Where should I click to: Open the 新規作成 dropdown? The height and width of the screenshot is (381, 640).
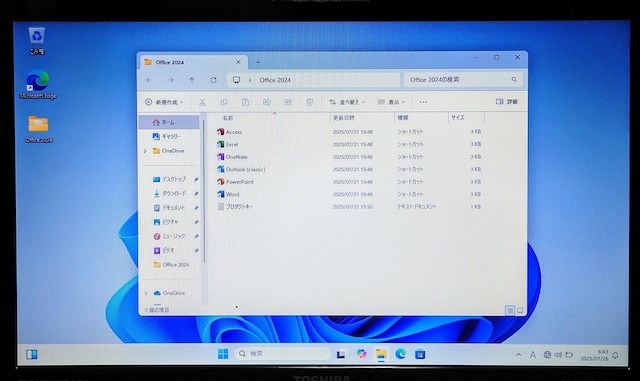(x=164, y=102)
